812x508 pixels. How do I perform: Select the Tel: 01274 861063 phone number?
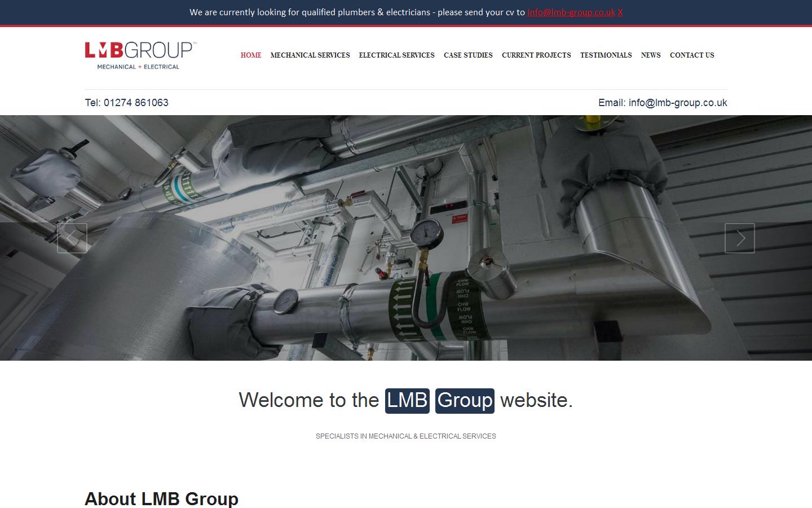coord(126,102)
